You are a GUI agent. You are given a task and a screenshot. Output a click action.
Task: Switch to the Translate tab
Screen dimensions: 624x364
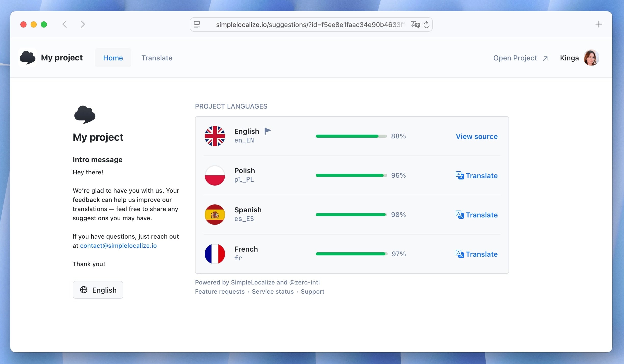coord(157,58)
